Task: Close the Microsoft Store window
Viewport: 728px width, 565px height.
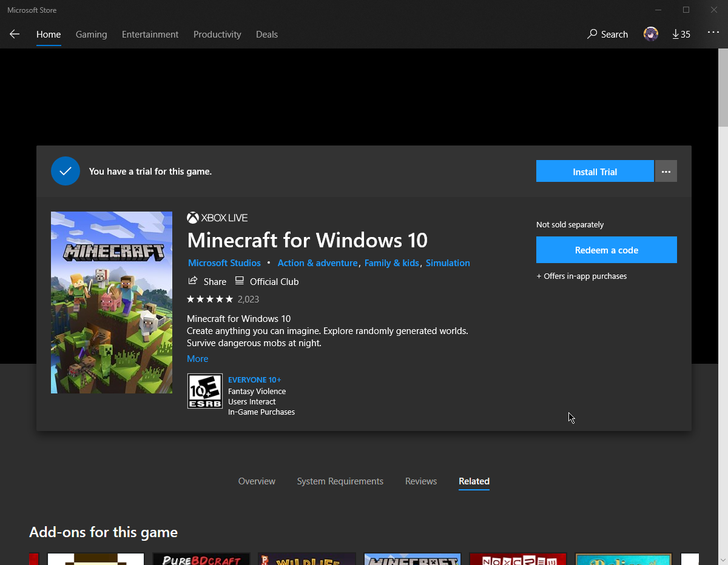Action: (x=714, y=10)
